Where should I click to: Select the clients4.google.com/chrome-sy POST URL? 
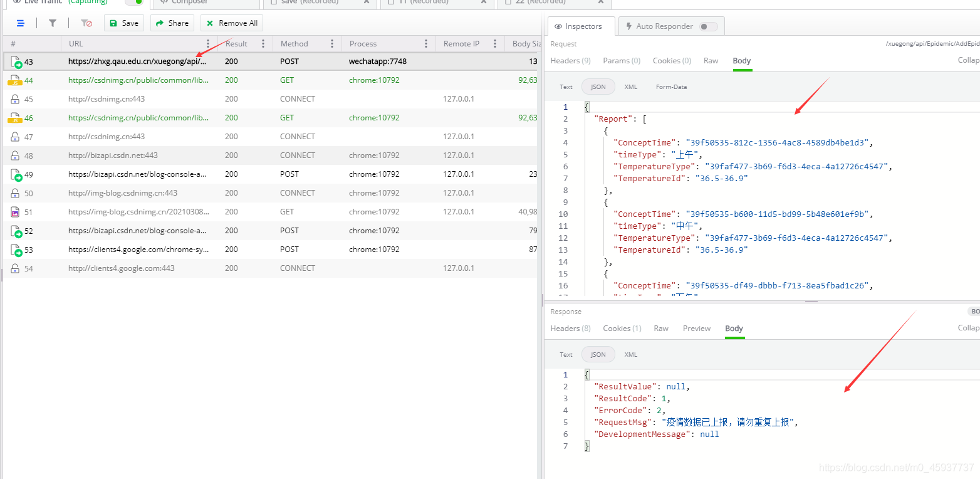pos(138,250)
